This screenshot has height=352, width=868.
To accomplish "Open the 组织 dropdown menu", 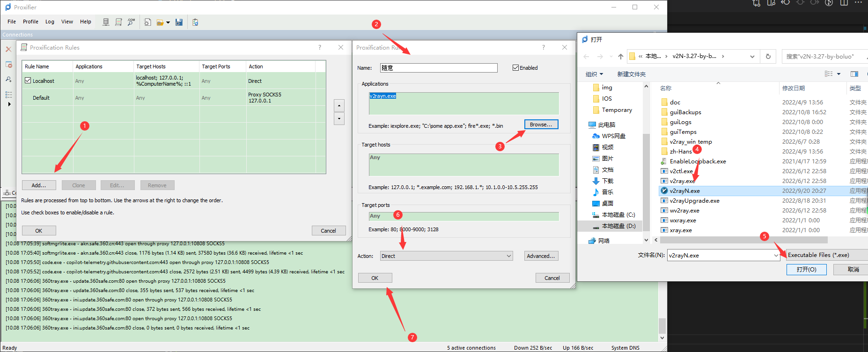I will (x=594, y=74).
